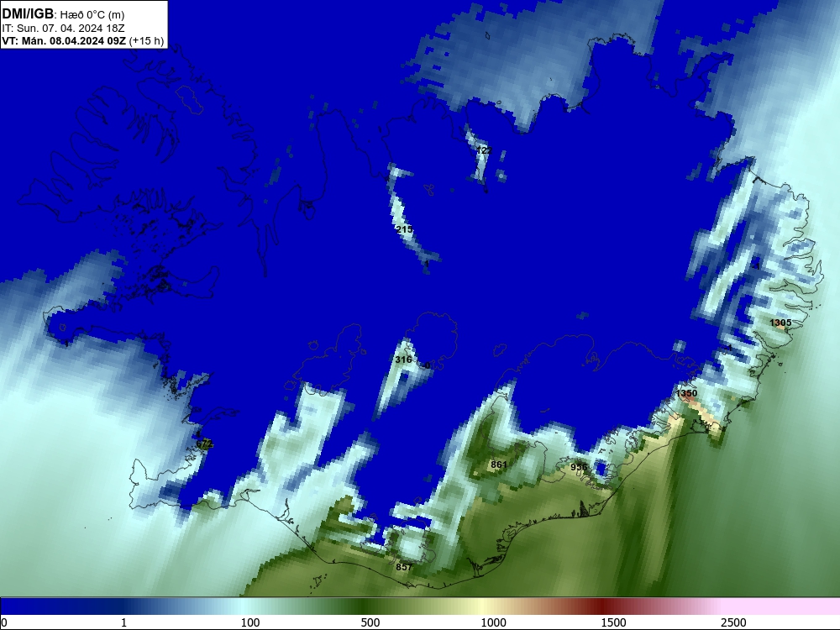The width and height of the screenshot is (840, 630).
Task: Click the VT: Mán. 08.04.2024 09Z line
Action: 83,40
